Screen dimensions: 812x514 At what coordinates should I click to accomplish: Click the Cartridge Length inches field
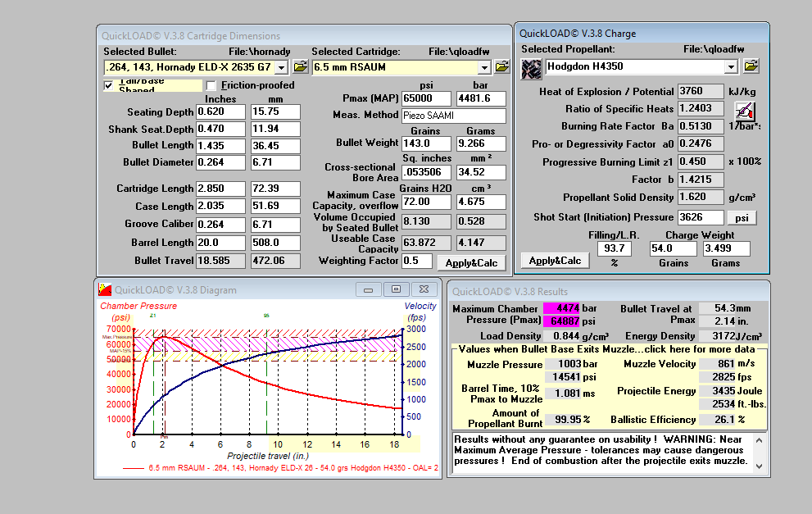tap(220, 189)
